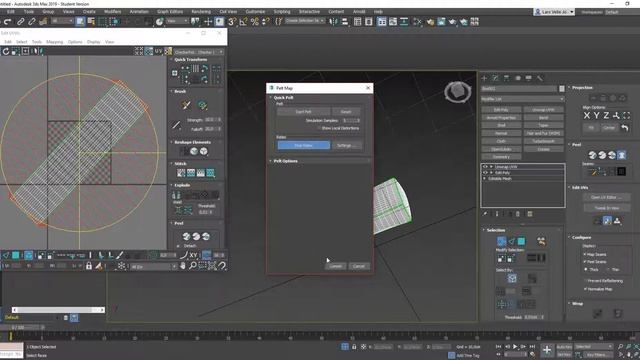Image resolution: width=640 pixels, height=360 pixels.
Task: Select Editable Mesh in modifier stack
Action: click(500, 179)
